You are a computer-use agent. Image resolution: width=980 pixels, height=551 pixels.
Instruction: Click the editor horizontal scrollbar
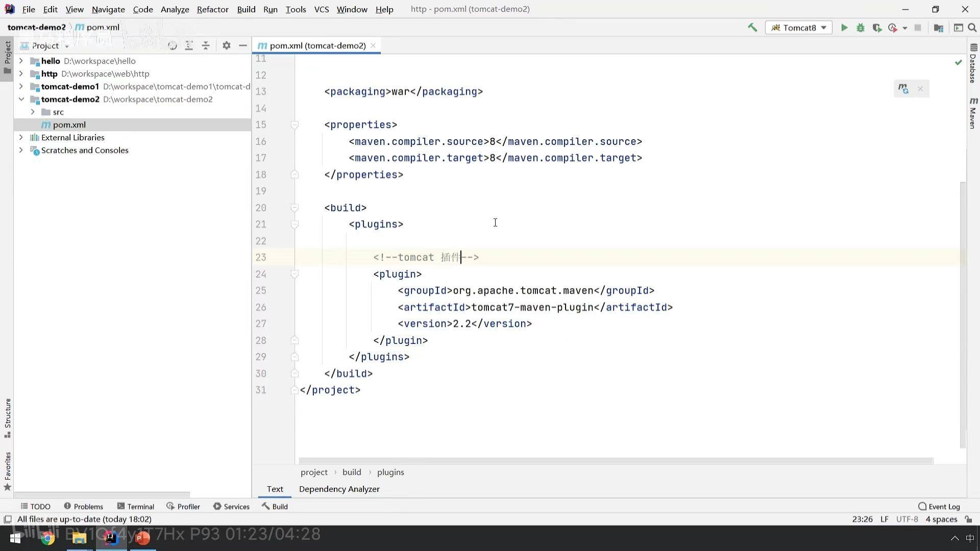tap(615, 461)
